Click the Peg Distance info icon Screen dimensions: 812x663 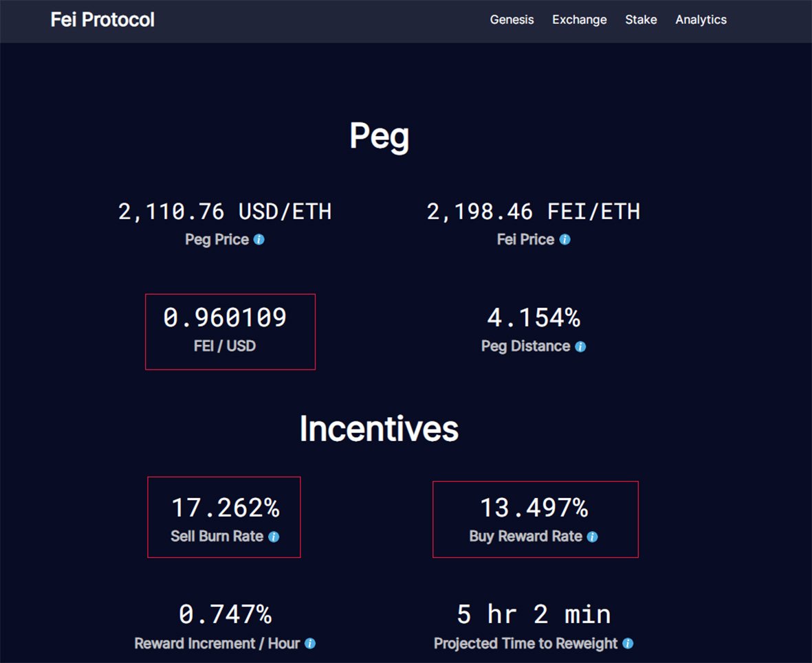pos(580,347)
